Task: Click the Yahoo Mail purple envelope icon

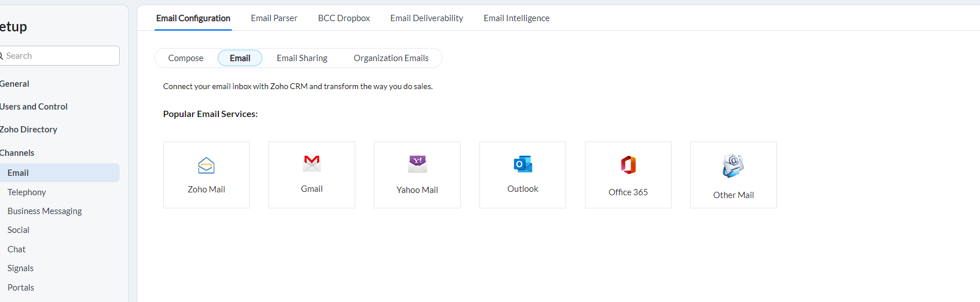Action: pos(417,164)
